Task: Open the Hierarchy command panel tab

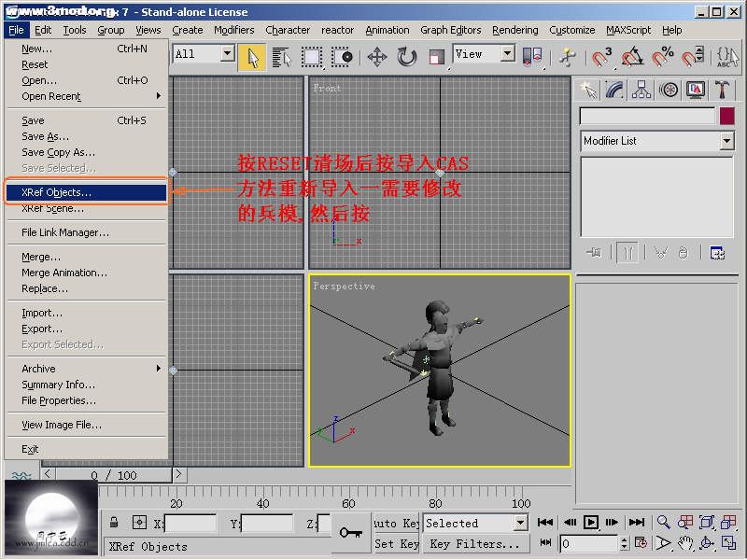Action: point(641,90)
